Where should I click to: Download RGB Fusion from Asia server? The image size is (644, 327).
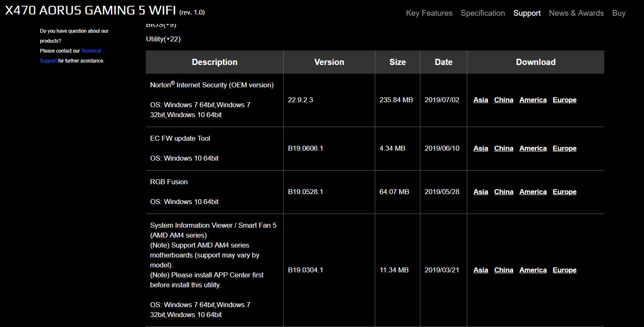coord(480,192)
